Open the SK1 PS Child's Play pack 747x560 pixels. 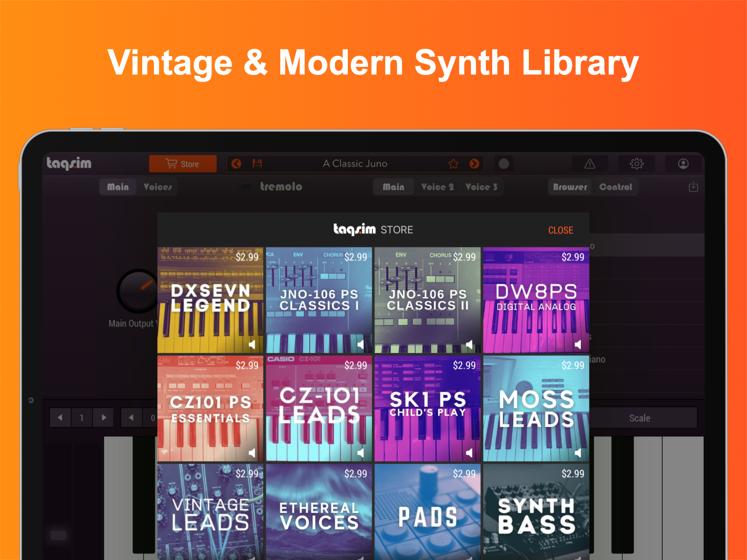[427, 408]
